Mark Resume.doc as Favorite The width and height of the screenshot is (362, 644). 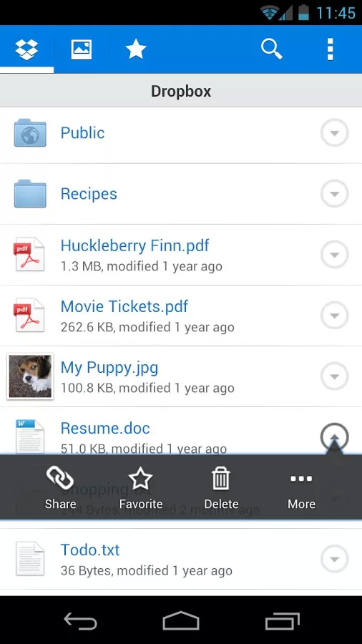pos(141,487)
